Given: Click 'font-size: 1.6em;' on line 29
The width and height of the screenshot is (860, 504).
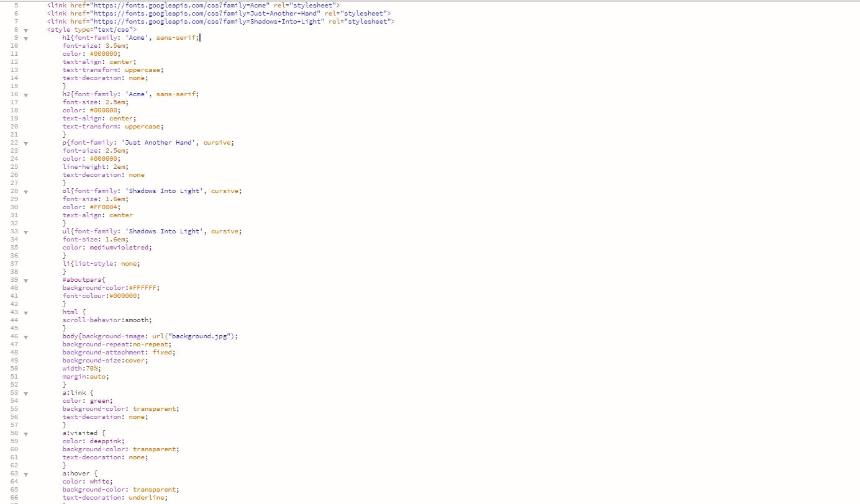Looking at the screenshot, I should [x=94, y=199].
